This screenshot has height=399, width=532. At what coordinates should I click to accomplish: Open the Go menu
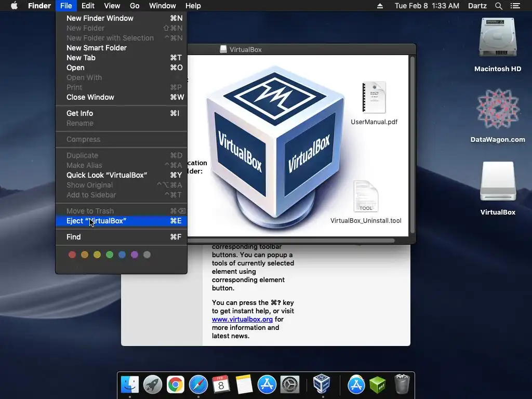135,6
